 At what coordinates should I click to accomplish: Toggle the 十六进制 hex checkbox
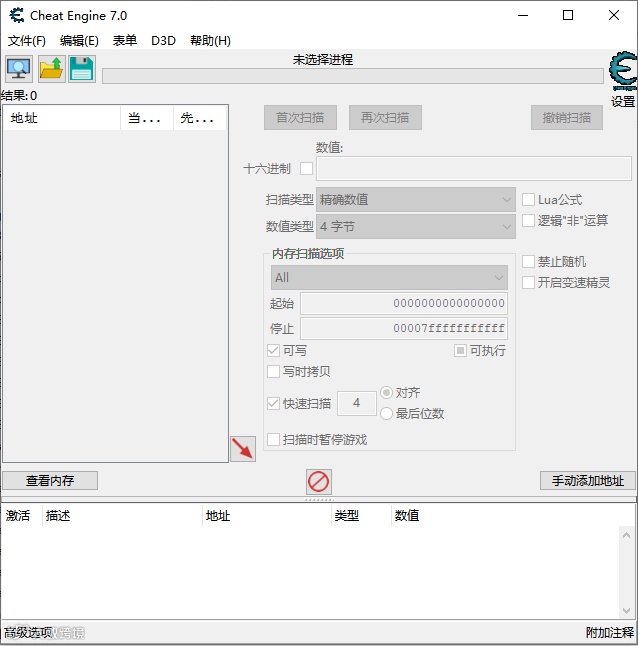(306, 169)
